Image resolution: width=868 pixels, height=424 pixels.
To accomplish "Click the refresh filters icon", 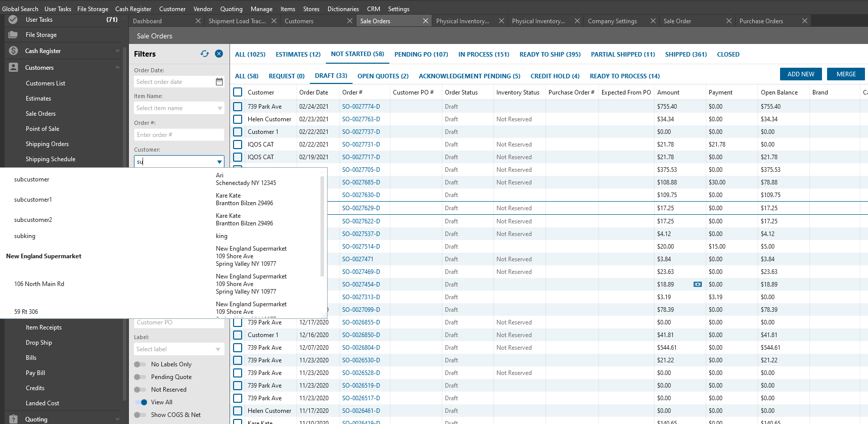I will tap(205, 54).
